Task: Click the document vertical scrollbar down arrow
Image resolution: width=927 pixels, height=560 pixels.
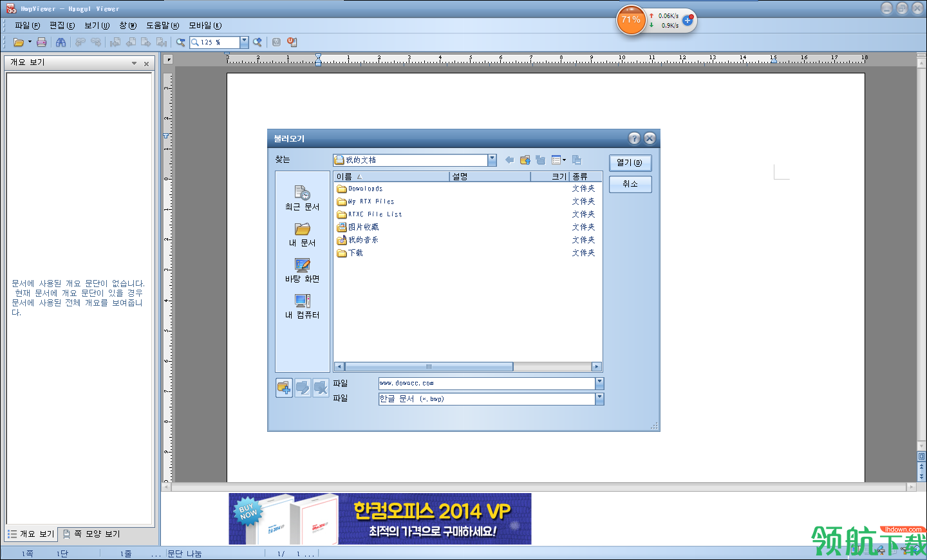Action: [x=922, y=445]
